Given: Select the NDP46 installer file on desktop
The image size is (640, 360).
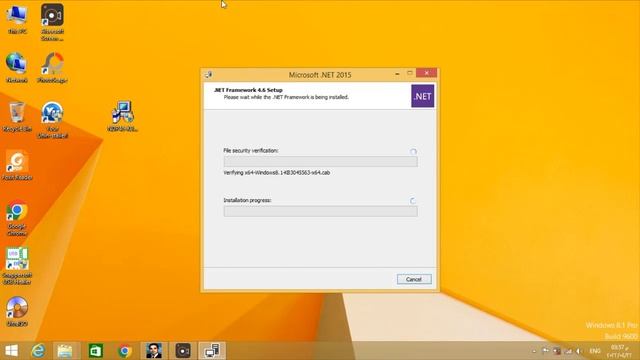Looking at the screenshot, I should [x=123, y=116].
